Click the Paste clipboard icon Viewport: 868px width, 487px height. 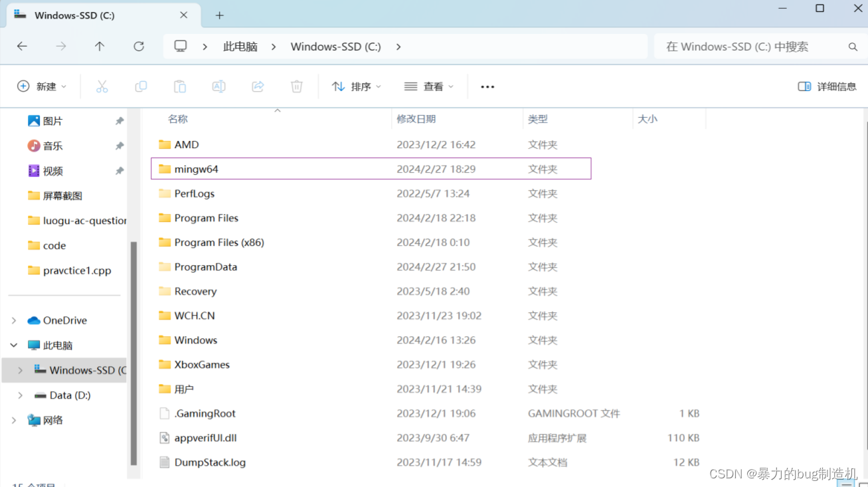click(x=179, y=86)
